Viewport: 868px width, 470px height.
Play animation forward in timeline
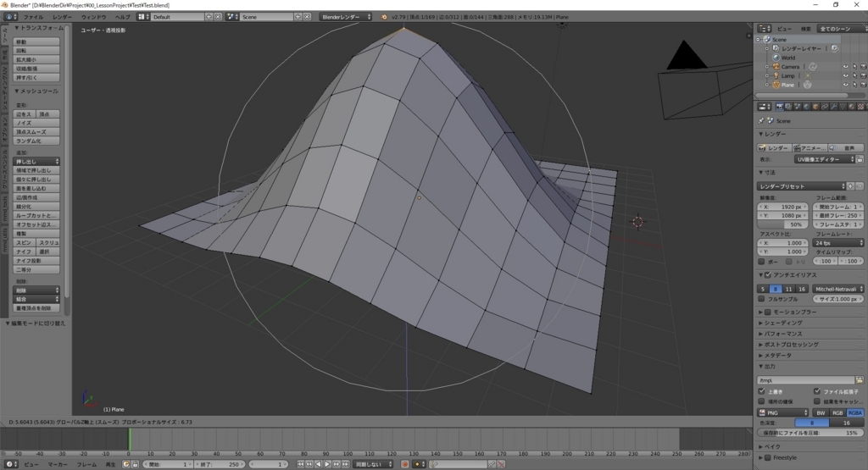coord(327,464)
